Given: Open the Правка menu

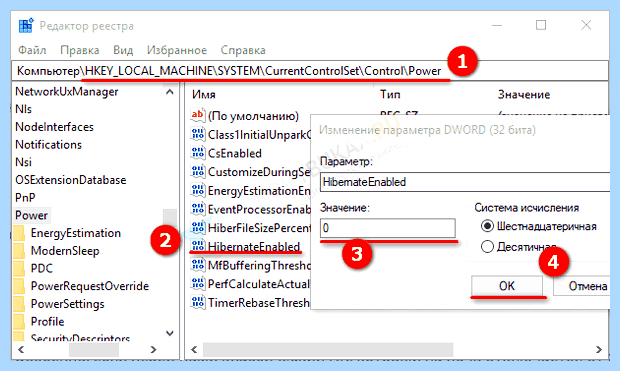Looking at the screenshot, I should click(79, 50).
